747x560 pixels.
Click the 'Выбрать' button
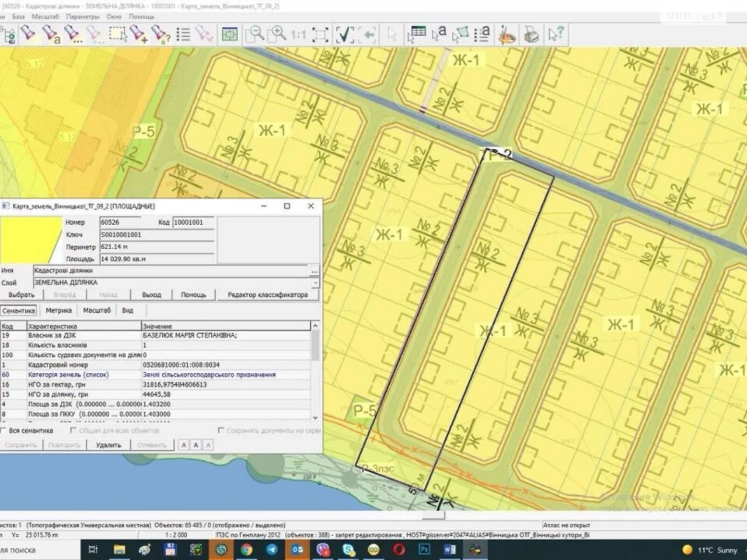click(x=22, y=295)
